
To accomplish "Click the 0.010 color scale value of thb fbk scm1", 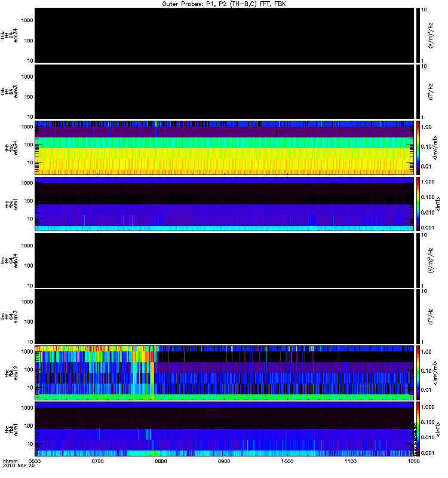I will click(428, 213).
